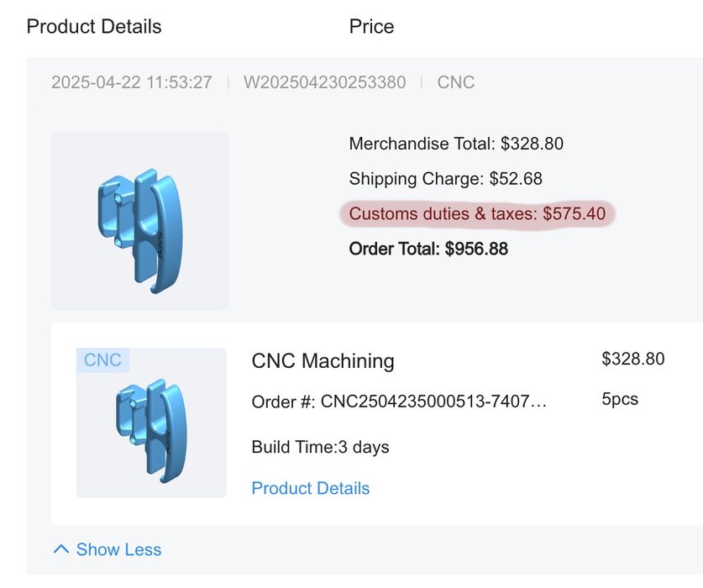This screenshot has width=703, height=588.
Task: Click the Order Total $956.88 text
Action: coord(428,249)
